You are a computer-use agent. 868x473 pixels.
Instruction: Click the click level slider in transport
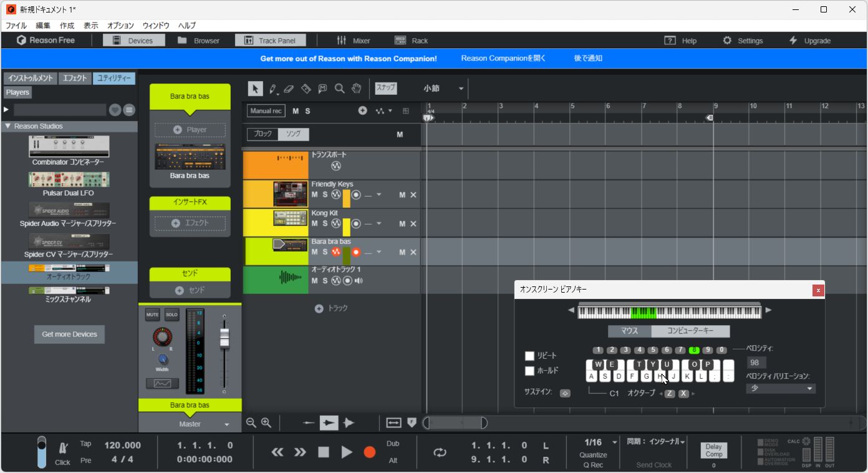42,451
